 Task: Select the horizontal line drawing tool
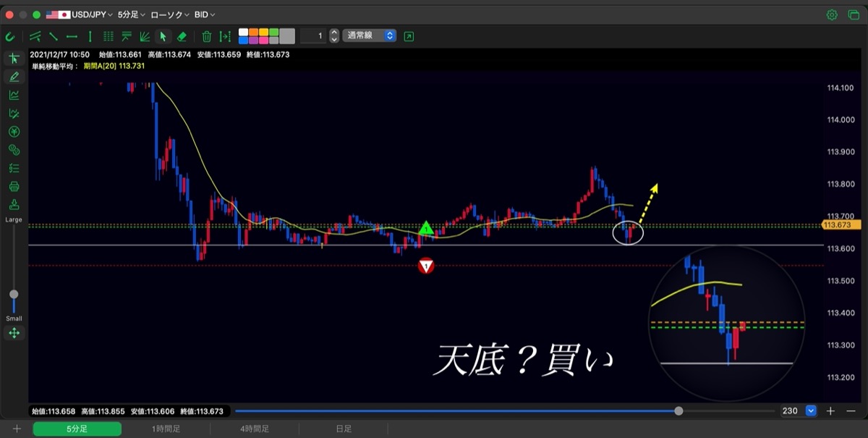click(72, 36)
